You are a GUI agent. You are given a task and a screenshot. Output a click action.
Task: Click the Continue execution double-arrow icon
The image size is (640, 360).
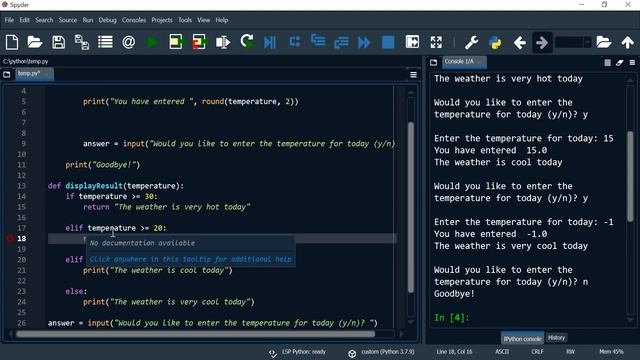point(364,42)
